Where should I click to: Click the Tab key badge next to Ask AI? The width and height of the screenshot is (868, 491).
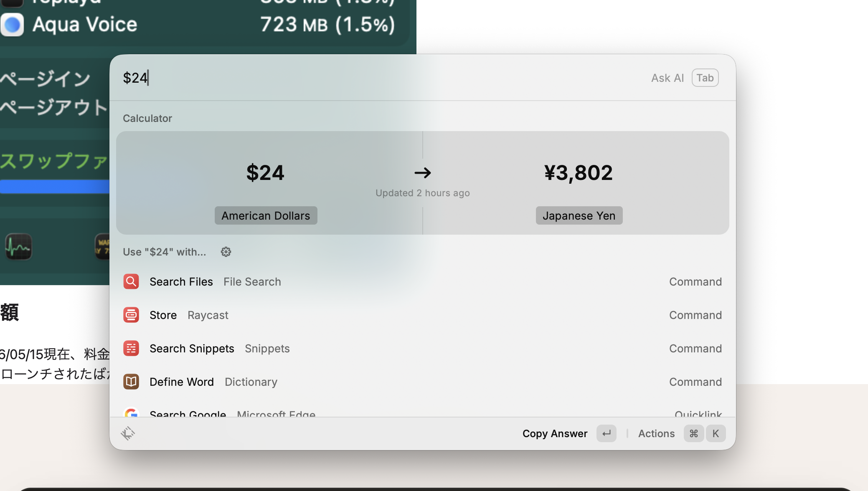pyautogui.click(x=705, y=78)
